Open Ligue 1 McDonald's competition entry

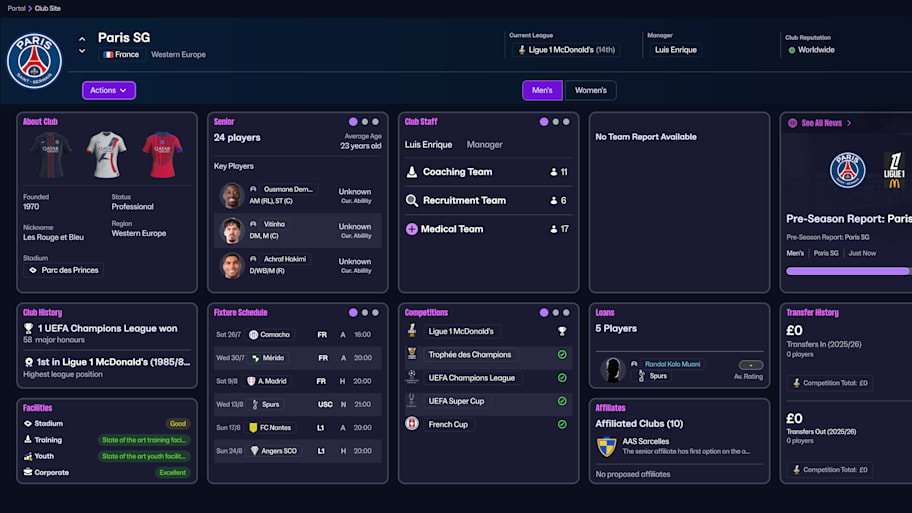click(x=461, y=331)
